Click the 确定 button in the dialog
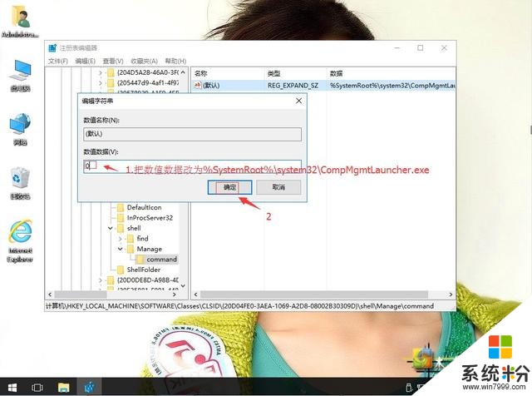The width and height of the screenshot is (532, 396). (229, 187)
